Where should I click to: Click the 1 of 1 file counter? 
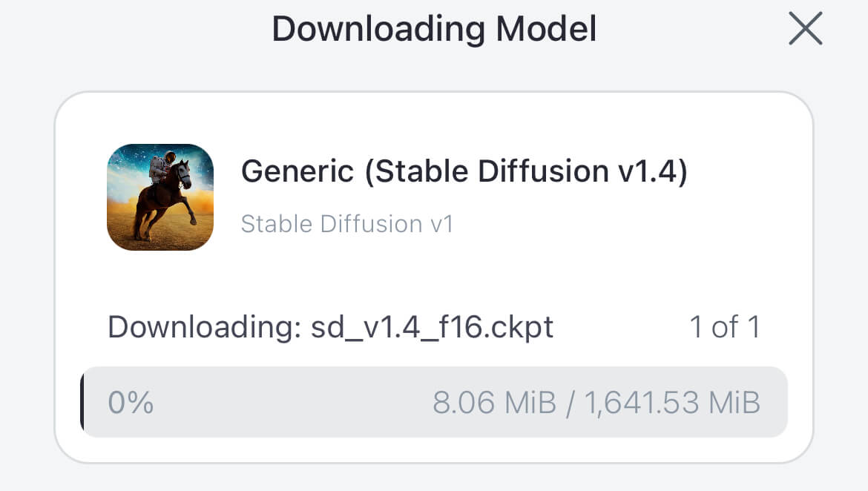point(725,326)
